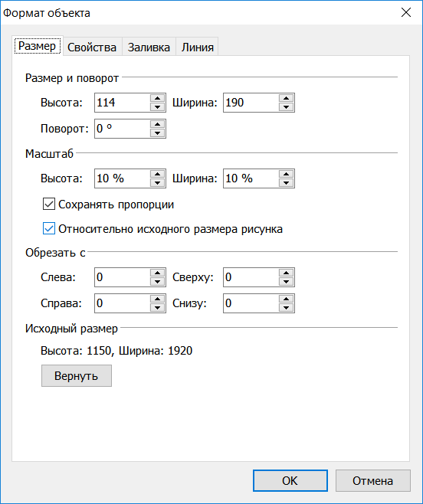Cancel changes with the Отмена button
Viewport: 423px width, 504px height.
point(373,480)
